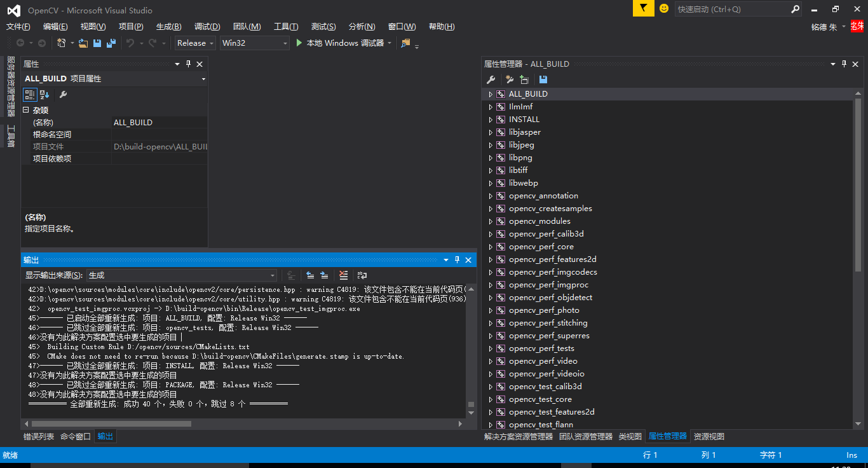Click the (名称) property value ALL_BUILD
The height and width of the screenshot is (468, 868).
pos(159,123)
